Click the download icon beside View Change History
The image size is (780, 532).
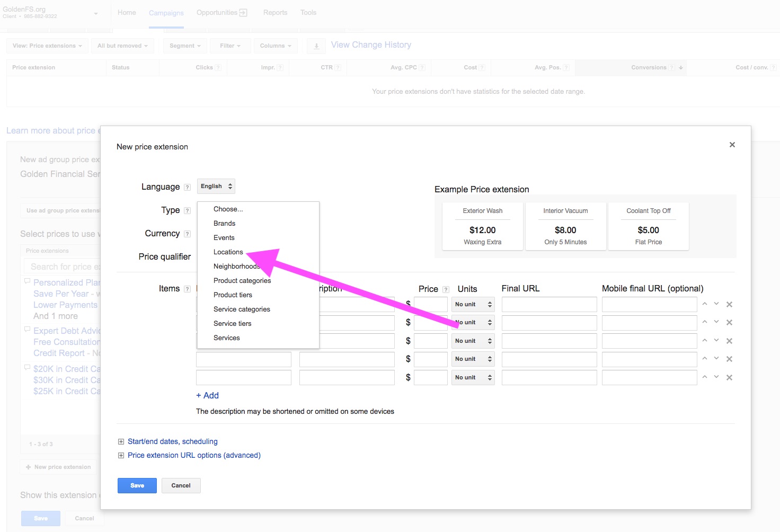(x=316, y=46)
